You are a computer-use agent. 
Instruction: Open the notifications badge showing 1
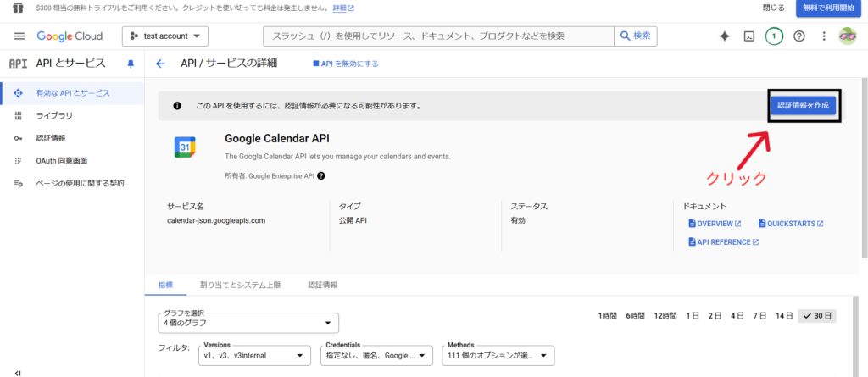[x=773, y=36]
